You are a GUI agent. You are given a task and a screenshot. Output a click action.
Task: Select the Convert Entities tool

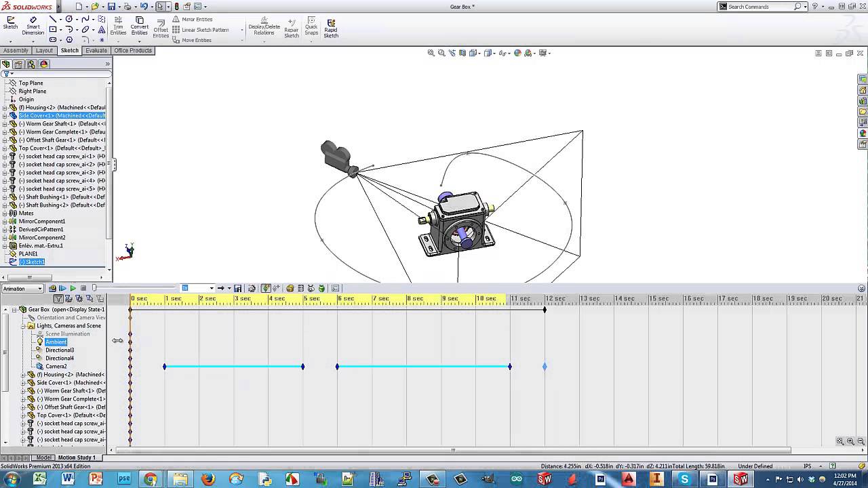pos(140,26)
